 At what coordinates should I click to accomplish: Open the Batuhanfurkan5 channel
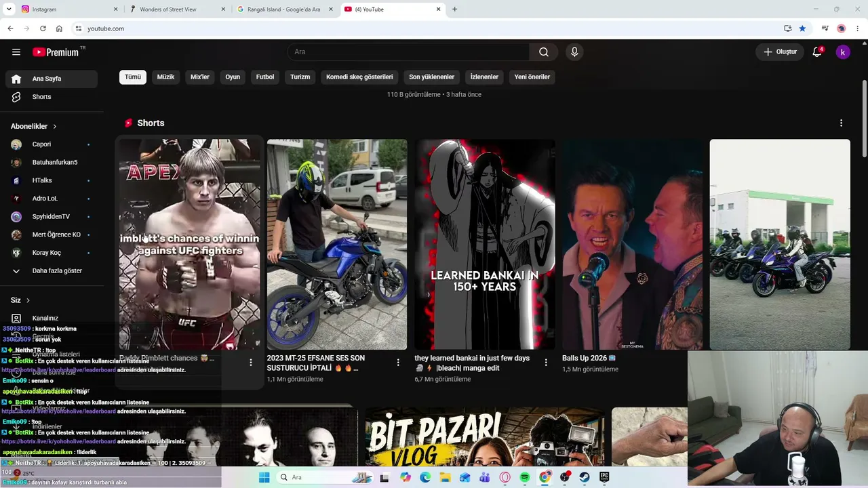point(52,163)
